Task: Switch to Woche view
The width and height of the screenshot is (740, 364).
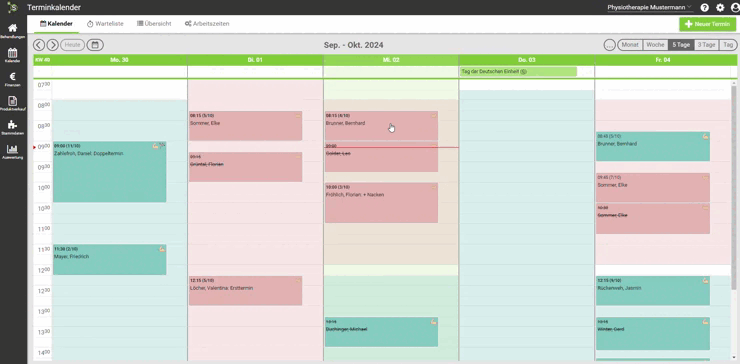Action: [x=655, y=45]
